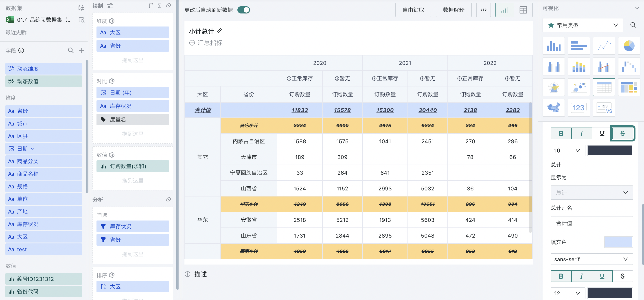Click the field info icon
Viewport: 644px width, 300px height.
(21, 51)
